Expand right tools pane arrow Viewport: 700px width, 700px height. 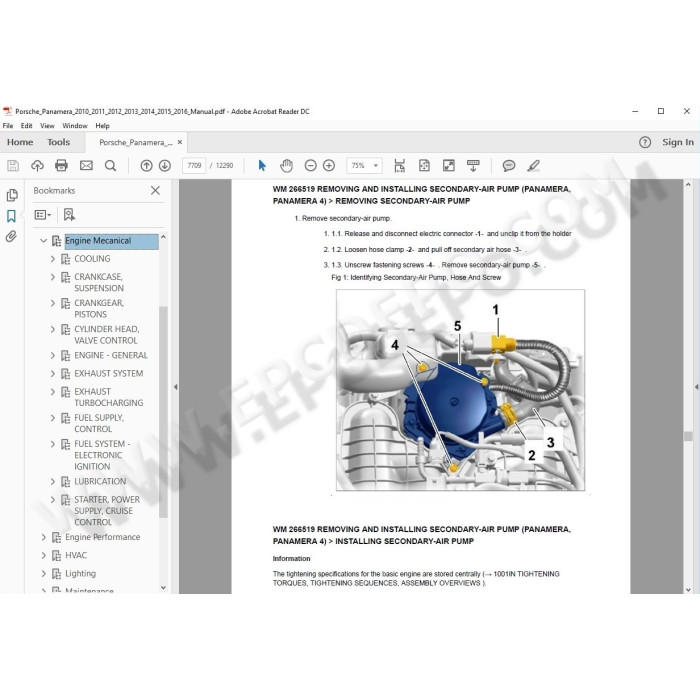696,387
